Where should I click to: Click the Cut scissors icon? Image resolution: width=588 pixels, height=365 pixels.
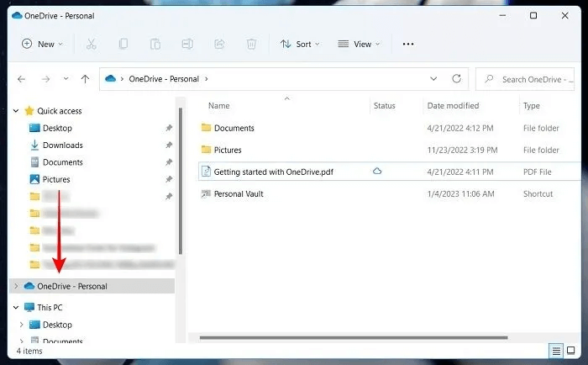point(91,44)
